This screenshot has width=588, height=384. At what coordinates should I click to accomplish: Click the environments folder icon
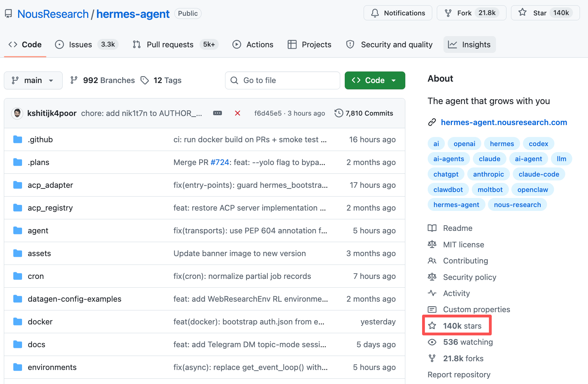(x=17, y=367)
